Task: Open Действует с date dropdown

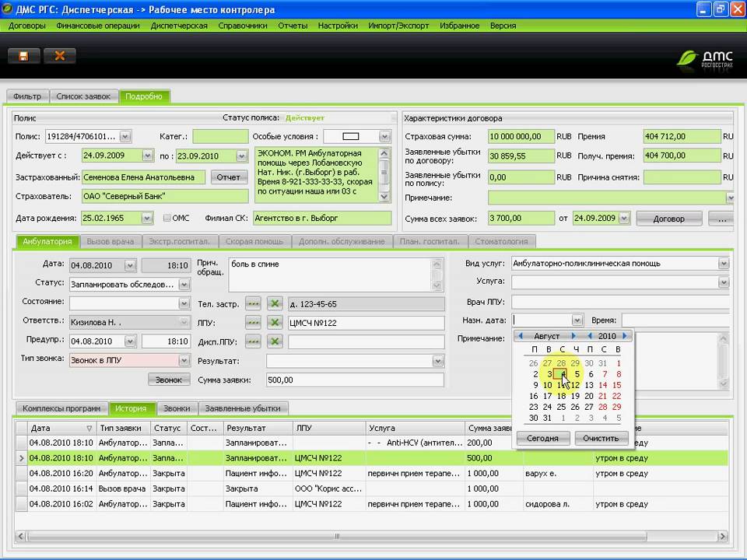Action: (x=148, y=156)
